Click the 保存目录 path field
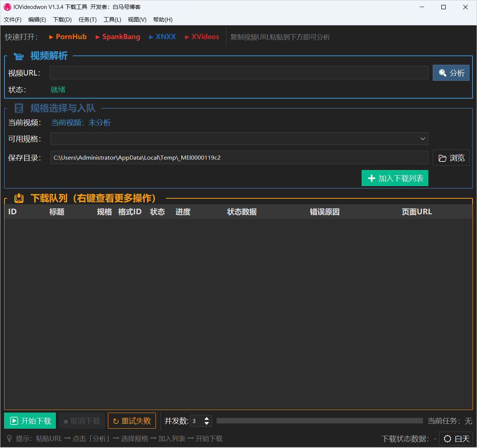The image size is (477, 448). coord(239,157)
